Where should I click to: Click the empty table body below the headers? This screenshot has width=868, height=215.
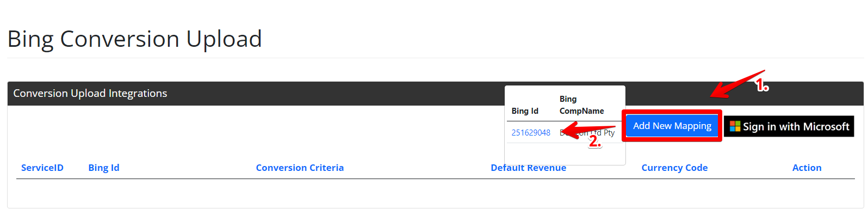(435, 193)
